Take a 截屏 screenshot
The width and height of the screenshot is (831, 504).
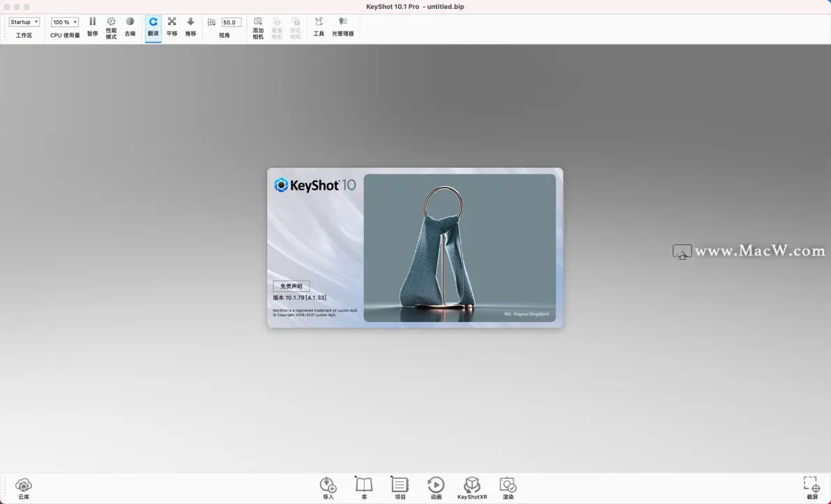tap(812, 488)
